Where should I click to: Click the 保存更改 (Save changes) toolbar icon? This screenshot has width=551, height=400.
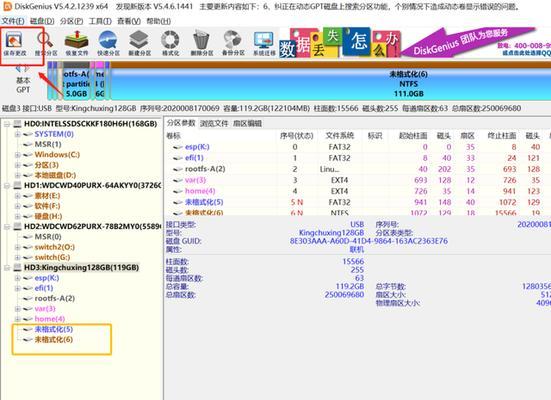pos(14,43)
